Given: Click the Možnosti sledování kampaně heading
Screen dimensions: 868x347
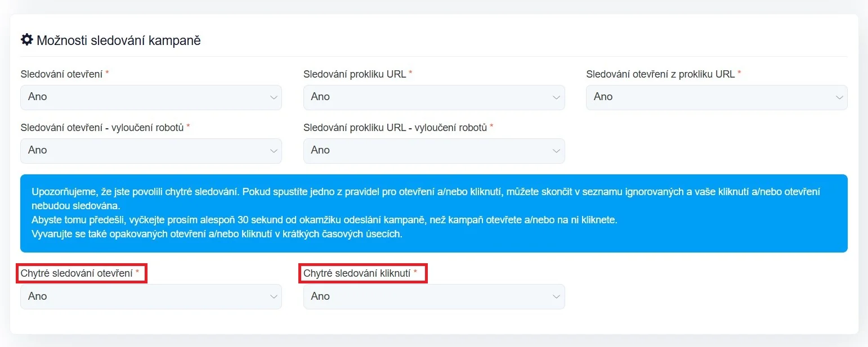Looking at the screenshot, I should (119, 40).
